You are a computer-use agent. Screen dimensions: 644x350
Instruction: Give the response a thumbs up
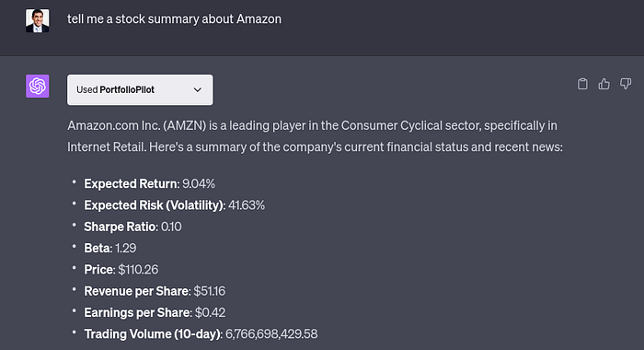[604, 84]
